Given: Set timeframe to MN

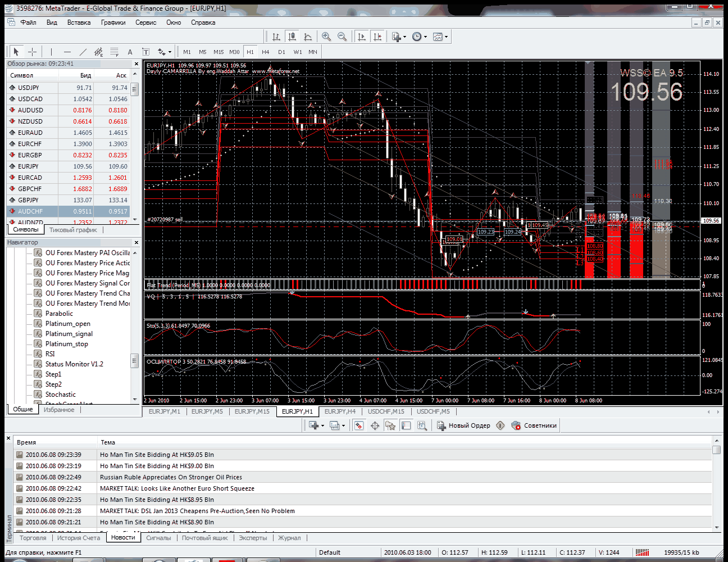Looking at the screenshot, I should 313,52.
